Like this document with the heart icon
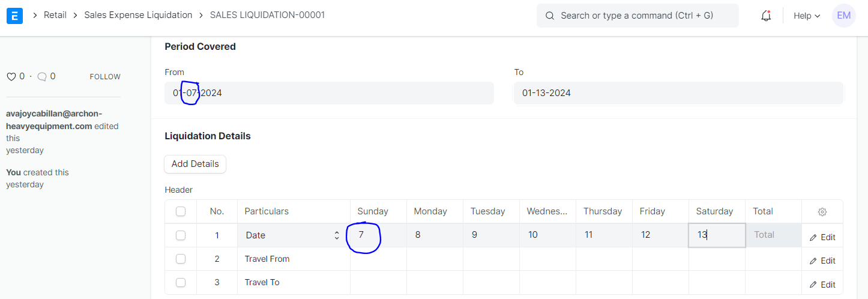This screenshot has width=868, height=299. [x=11, y=77]
